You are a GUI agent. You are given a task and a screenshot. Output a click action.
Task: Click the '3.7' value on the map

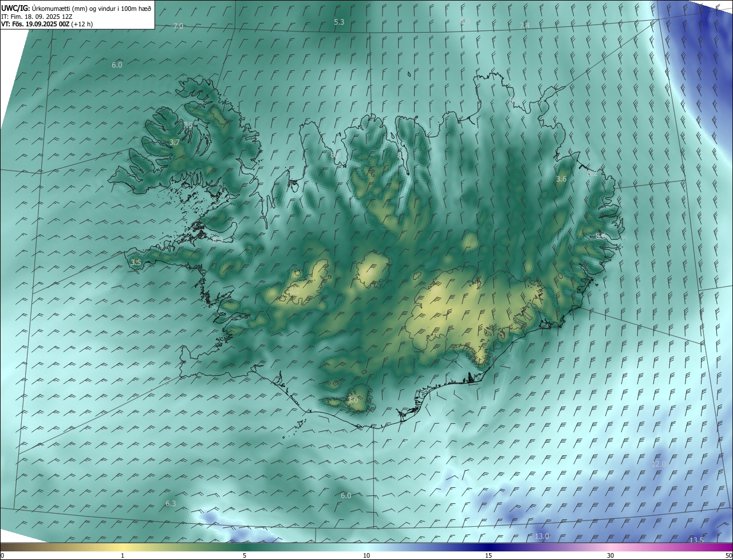click(x=175, y=142)
